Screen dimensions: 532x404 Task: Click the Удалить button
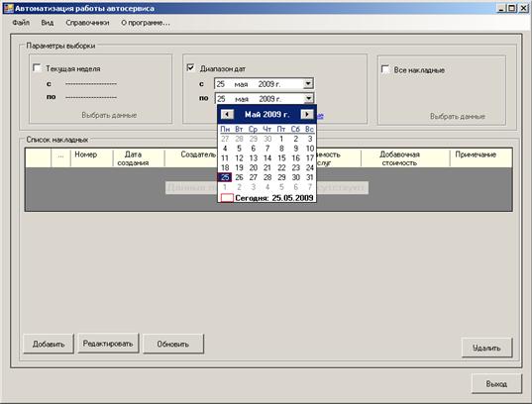click(486, 348)
